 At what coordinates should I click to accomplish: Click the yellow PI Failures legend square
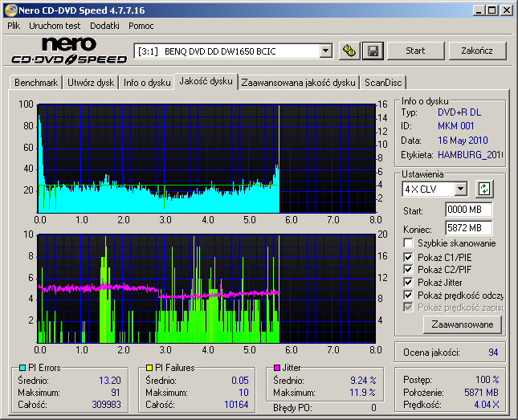coord(149,368)
